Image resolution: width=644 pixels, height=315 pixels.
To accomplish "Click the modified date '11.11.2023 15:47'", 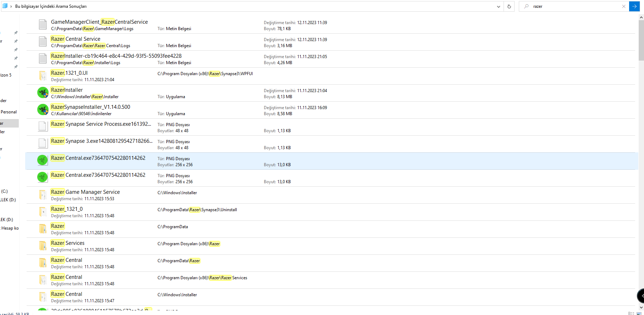I will (99, 301).
